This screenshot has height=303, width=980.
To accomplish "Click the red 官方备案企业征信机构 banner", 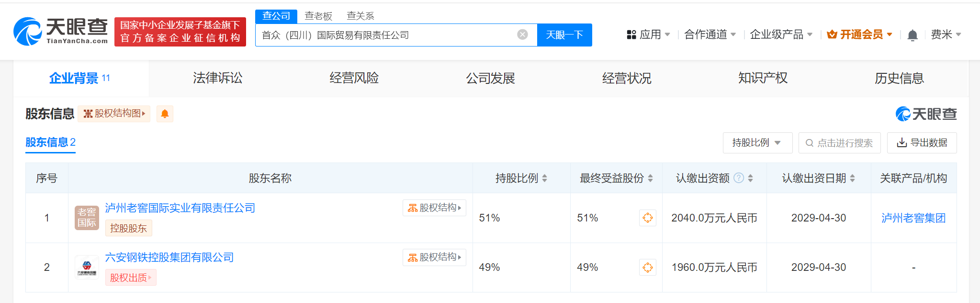I will coord(180,32).
